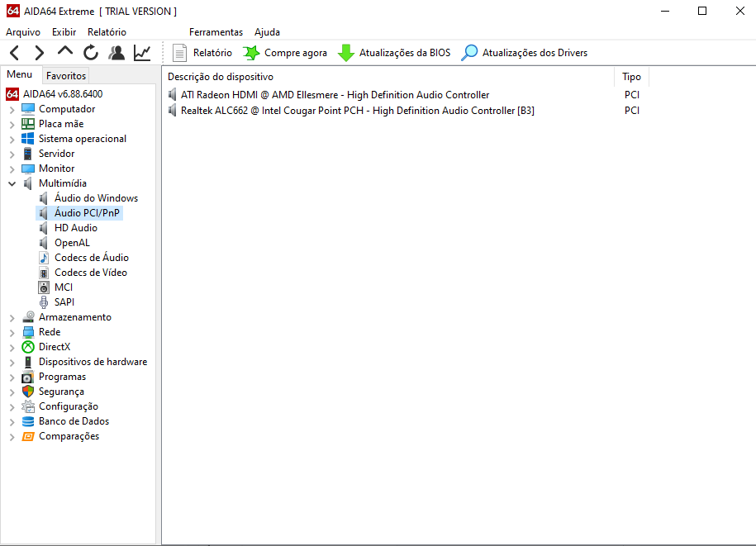The image size is (756, 546).
Task: Click Compre agora button
Action: click(284, 53)
